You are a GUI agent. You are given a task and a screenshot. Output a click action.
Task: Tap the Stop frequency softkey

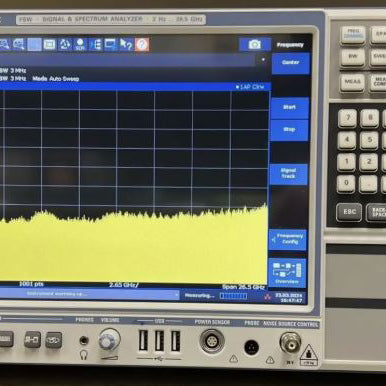(289, 130)
